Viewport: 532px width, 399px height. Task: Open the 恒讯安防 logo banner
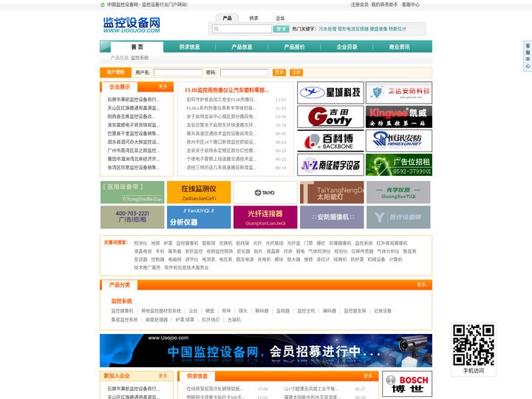399,141
